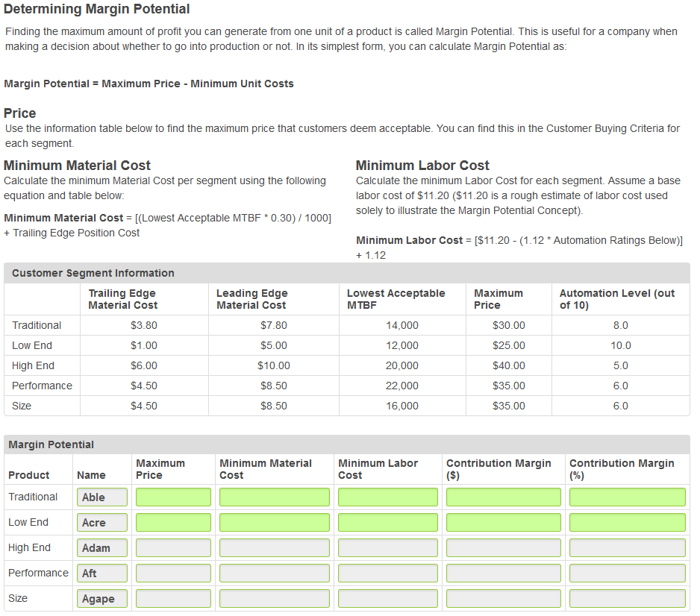
Task: Click the Minimum Labor Cost field for Traditional
Action: [x=387, y=497]
